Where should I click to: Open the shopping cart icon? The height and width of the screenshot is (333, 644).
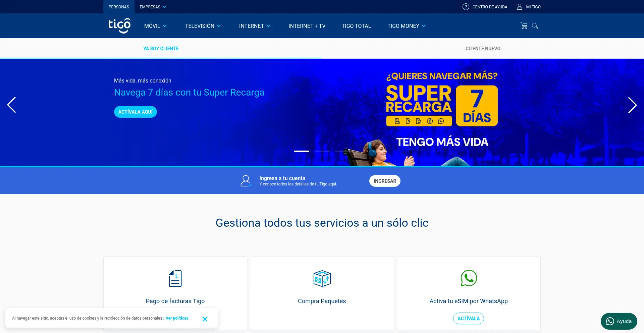tap(524, 26)
